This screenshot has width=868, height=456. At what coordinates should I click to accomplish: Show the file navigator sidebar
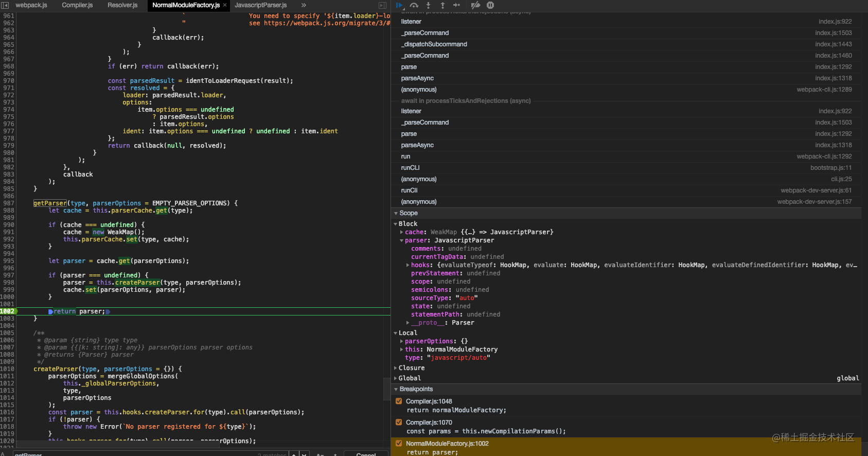pyautogui.click(x=5, y=5)
